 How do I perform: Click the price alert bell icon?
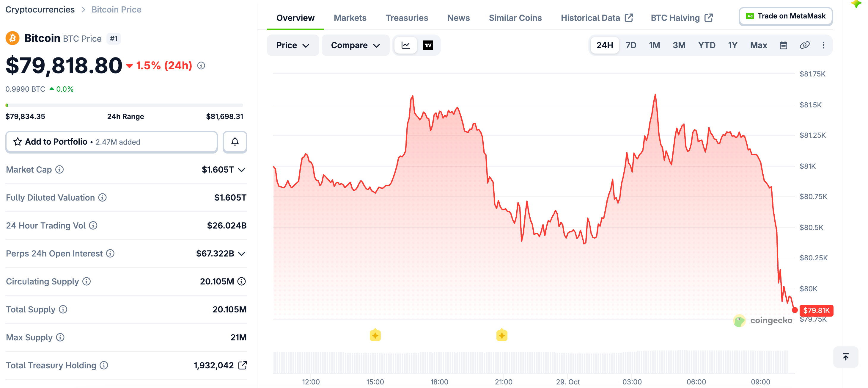pyautogui.click(x=235, y=142)
